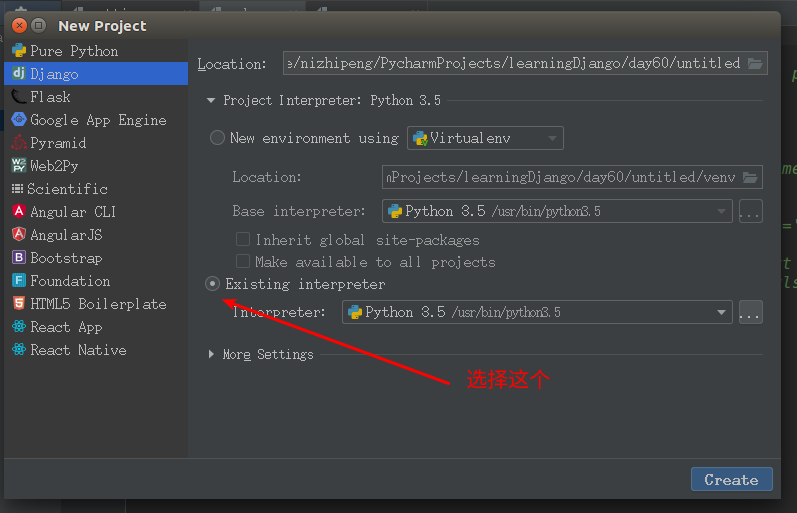
Task: Click the AngularJS icon
Action: tap(19, 234)
